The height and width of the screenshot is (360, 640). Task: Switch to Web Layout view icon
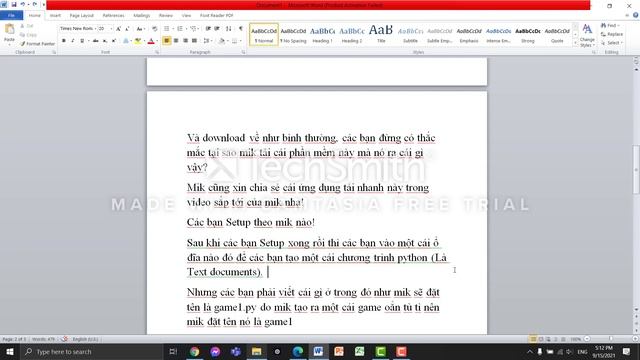point(548,339)
